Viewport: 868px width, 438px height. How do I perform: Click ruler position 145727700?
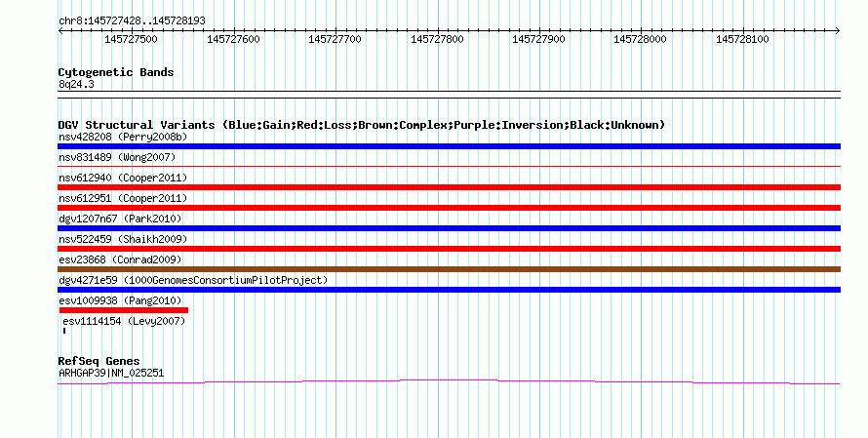335,39
